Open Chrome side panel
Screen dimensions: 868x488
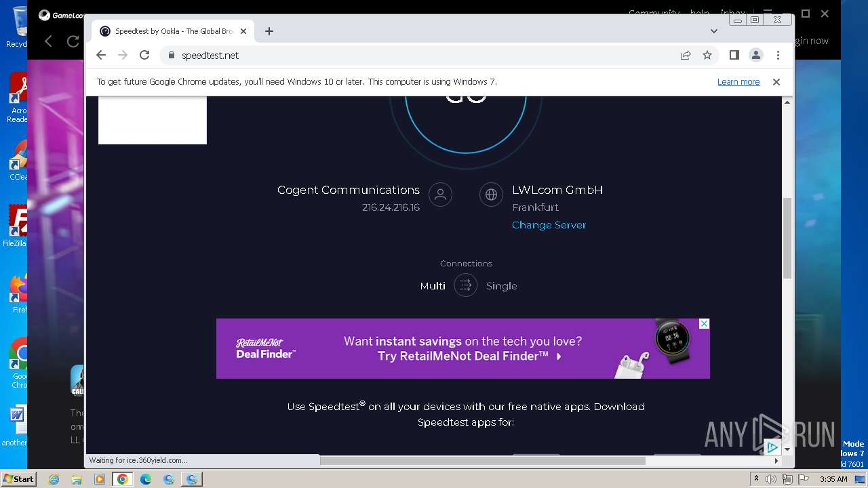point(734,55)
